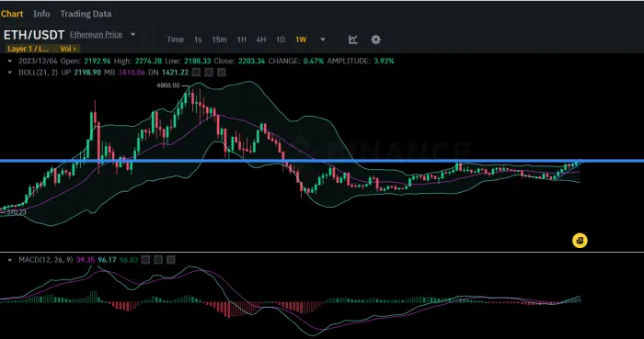Open chart settings gear icon
644x339 pixels.
(x=375, y=40)
